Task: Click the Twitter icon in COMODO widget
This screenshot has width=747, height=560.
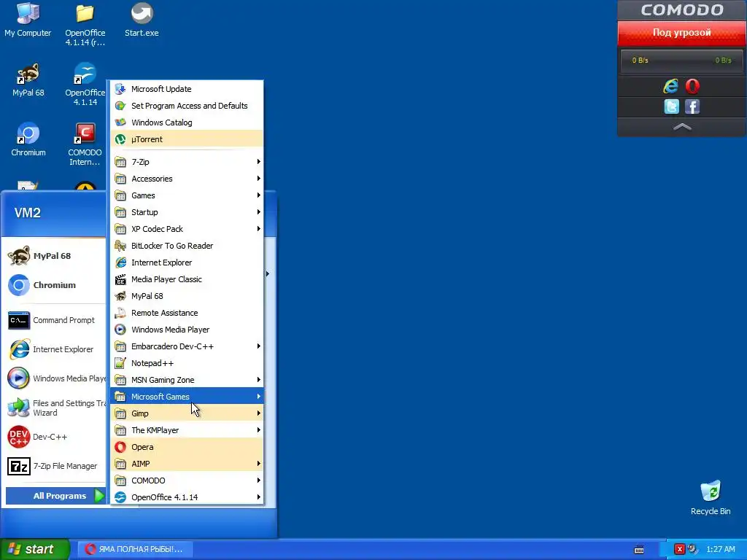Action: tap(671, 106)
